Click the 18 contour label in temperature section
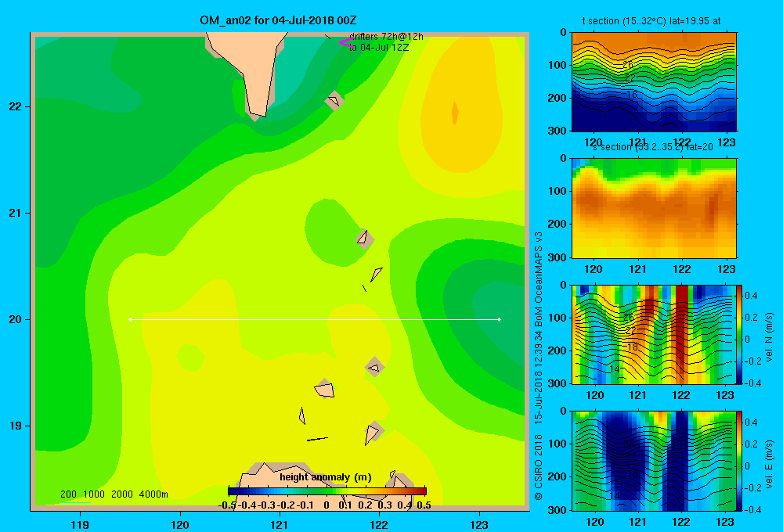Image resolution: width=783 pixels, height=532 pixels. tap(632, 95)
